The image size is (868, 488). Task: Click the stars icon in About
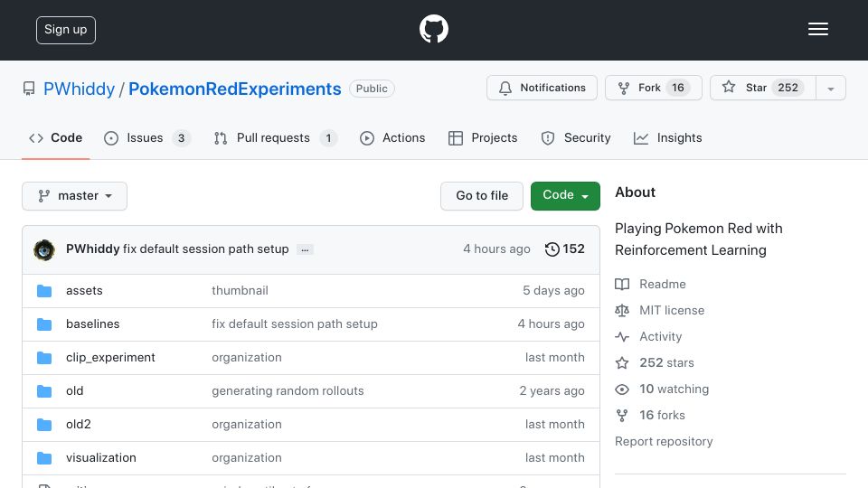pyautogui.click(x=622, y=363)
